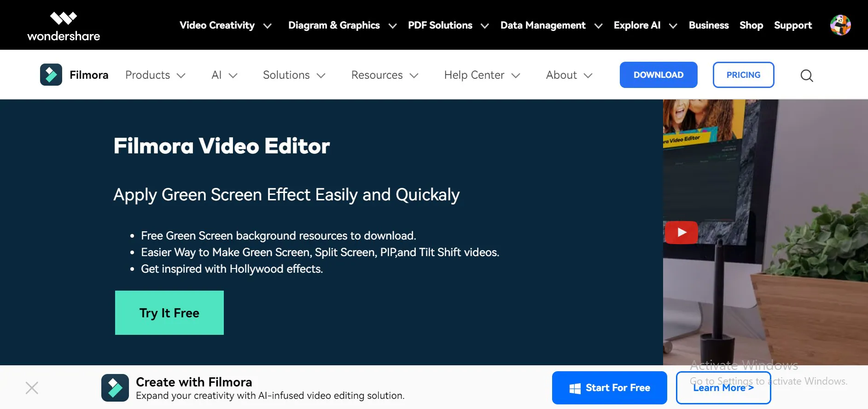Play the YouTube video preview
Viewport: 868px width, 409px height.
click(x=681, y=233)
